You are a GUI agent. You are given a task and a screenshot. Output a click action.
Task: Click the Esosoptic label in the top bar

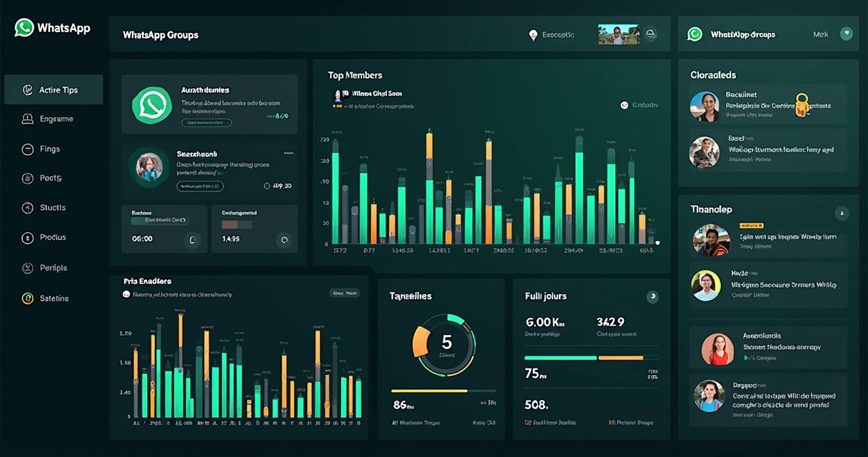(558, 34)
